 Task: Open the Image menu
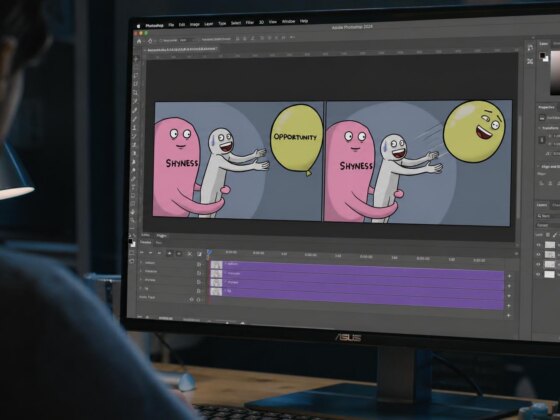[195, 24]
